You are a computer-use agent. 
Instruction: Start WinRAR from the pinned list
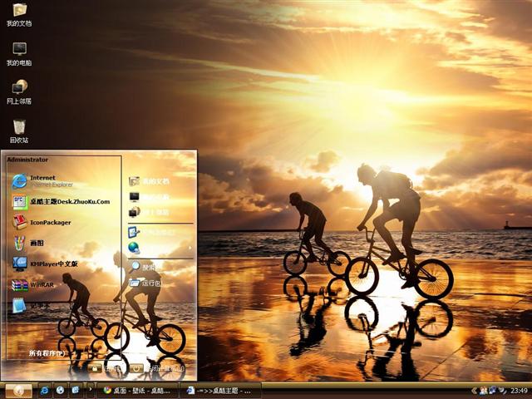point(42,284)
